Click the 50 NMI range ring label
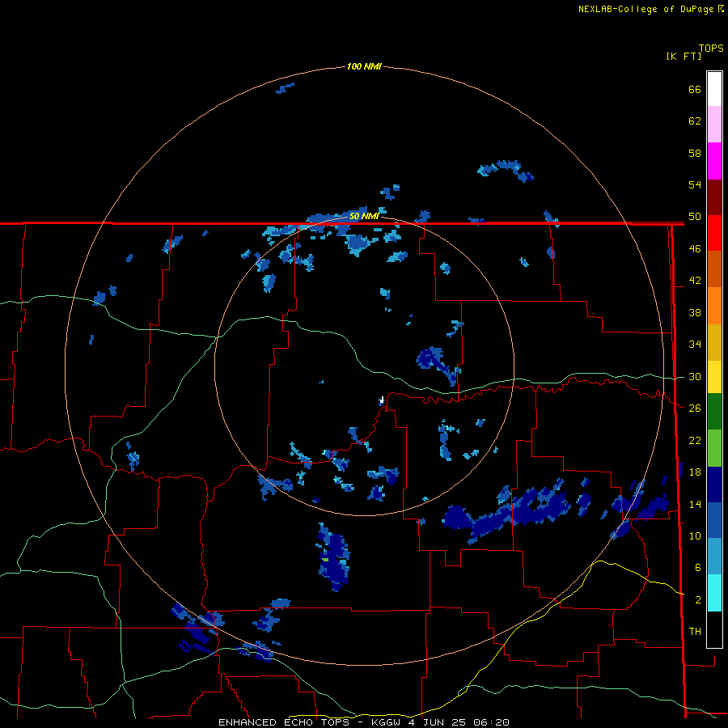 (x=364, y=216)
